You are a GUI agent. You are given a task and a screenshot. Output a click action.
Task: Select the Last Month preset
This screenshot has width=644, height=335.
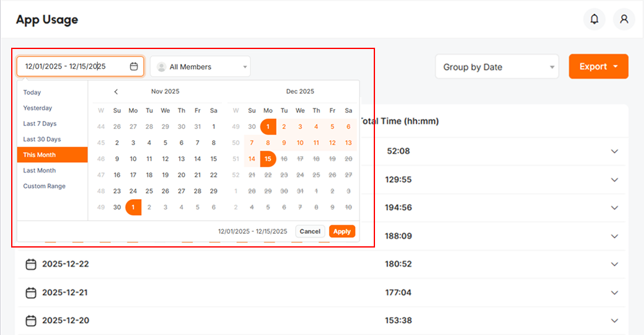40,171
